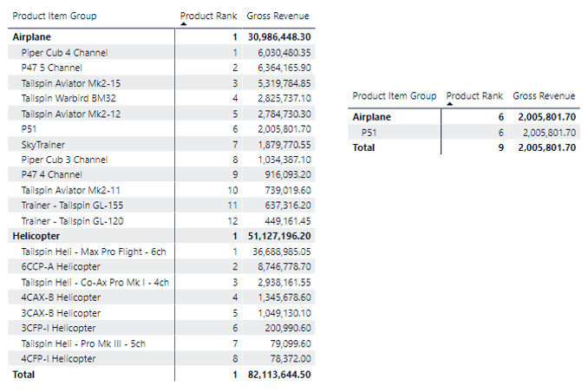Image resolution: width=588 pixels, height=392 pixels.
Task: Click Product Rank header in the smaller matrix
Action: [x=474, y=95]
